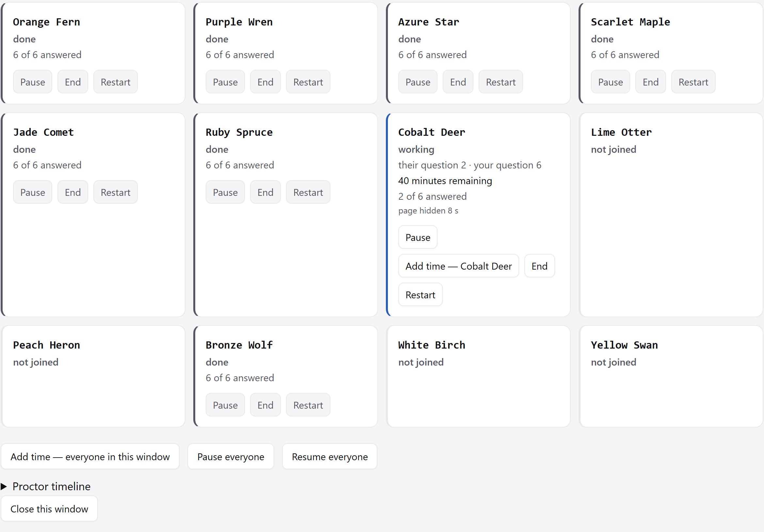764x532 pixels.
Task: Pause Azure Star's session
Action: tap(418, 82)
